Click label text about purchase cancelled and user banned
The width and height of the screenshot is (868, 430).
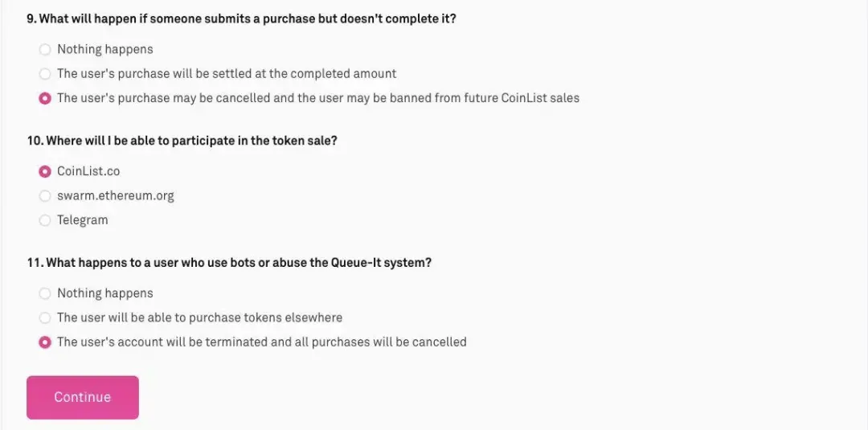[318, 98]
